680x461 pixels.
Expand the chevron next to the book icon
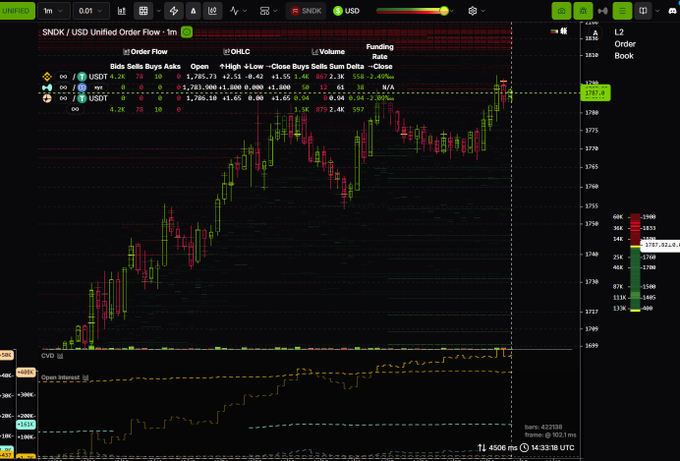tap(657, 11)
